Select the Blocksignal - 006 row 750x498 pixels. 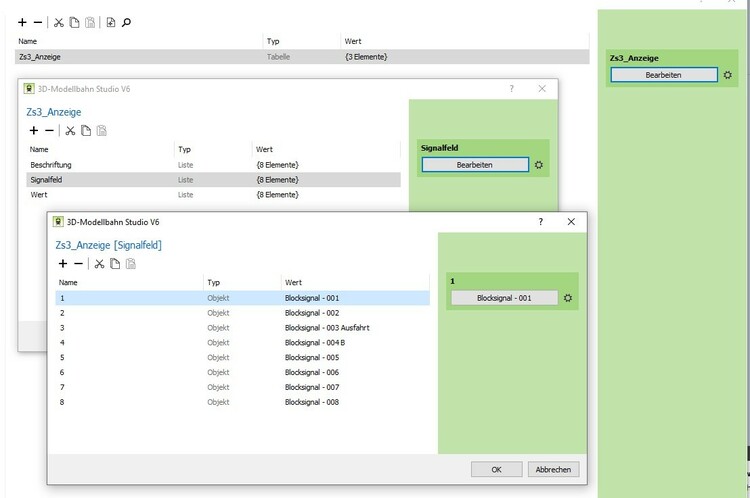243,372
